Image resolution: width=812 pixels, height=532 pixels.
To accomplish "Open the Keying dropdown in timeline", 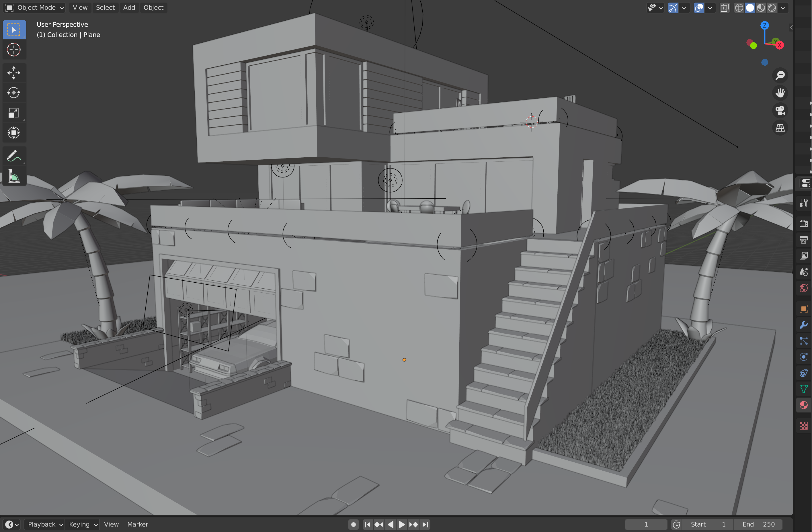I will (83, 524).
